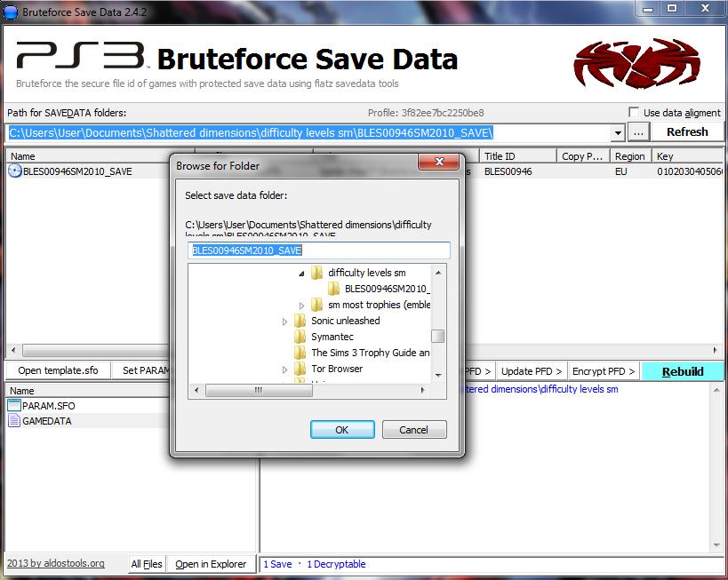728x580 pixels.
Task: Click the folder tree vertical scrollbar thumb
Action: 438,336
